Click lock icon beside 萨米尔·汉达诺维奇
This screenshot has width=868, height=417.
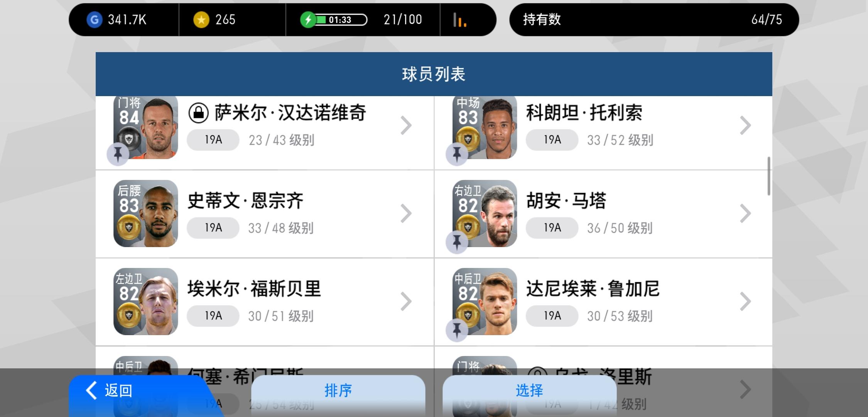(199, 113)
